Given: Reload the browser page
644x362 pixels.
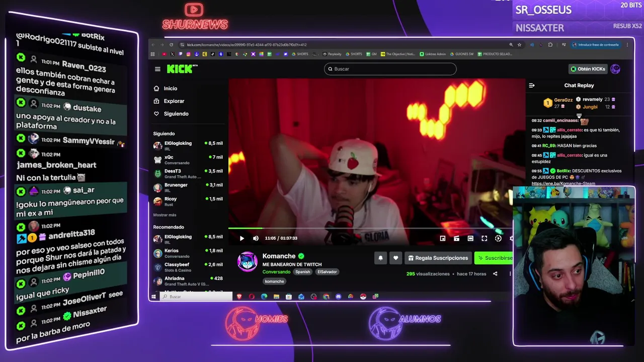Looking at the screenshot, I should (x=171, y=45).
